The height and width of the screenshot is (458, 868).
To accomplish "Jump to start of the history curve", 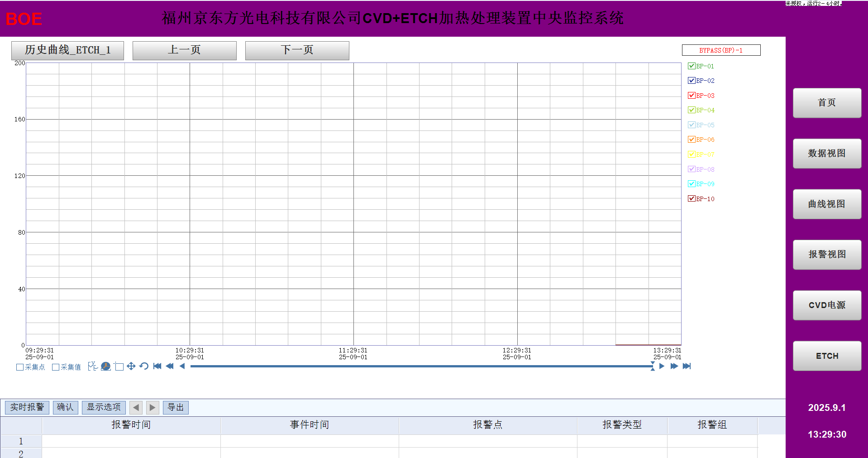I will pos(157,366).
